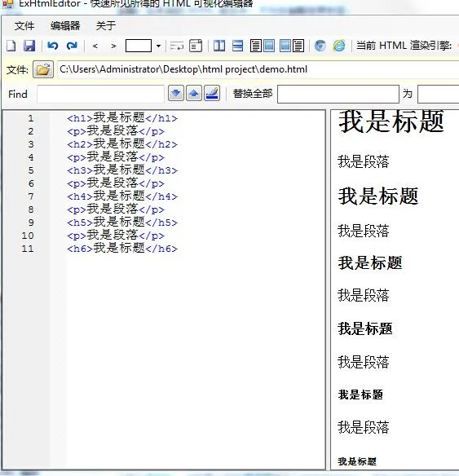Choose the Chrome rendering engine icon
Screen dimensions: 459x476
point(320,46)
